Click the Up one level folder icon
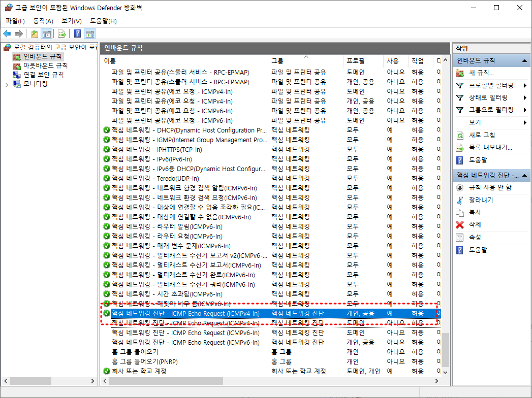This screenshot has width=532, height=398. [34, 34]
